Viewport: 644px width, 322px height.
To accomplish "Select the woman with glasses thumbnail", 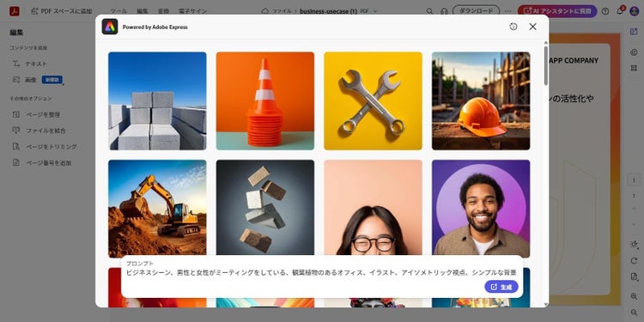I will 373,208.
